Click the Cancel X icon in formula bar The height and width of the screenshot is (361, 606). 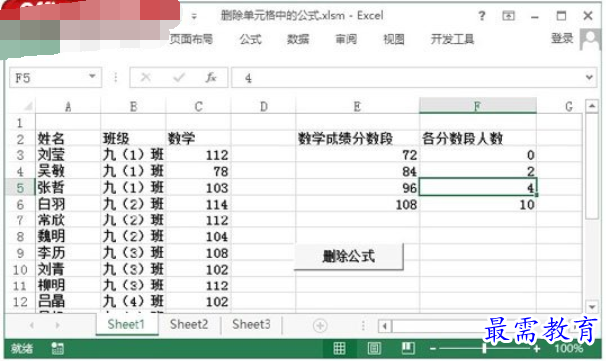[146, 78]
